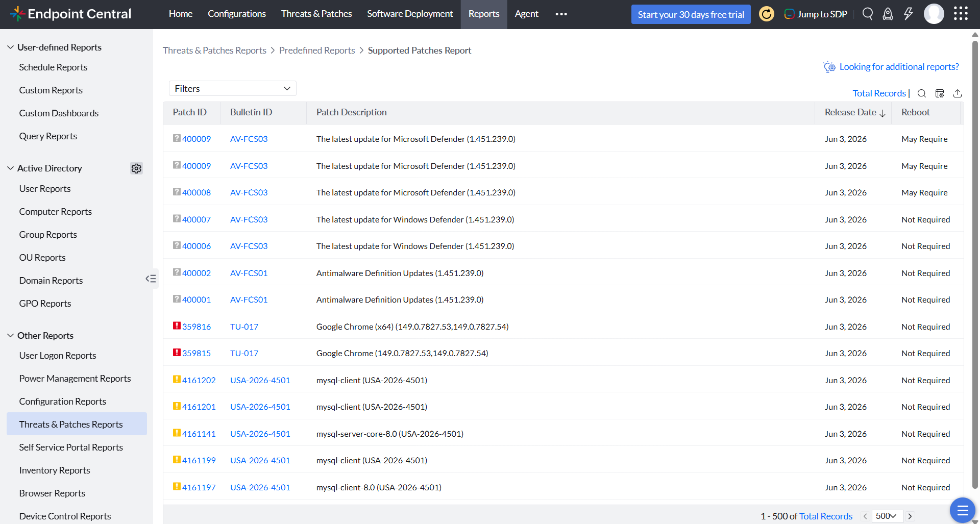
Task: Collapse the Other Reports section
Action: click(10, 336)
